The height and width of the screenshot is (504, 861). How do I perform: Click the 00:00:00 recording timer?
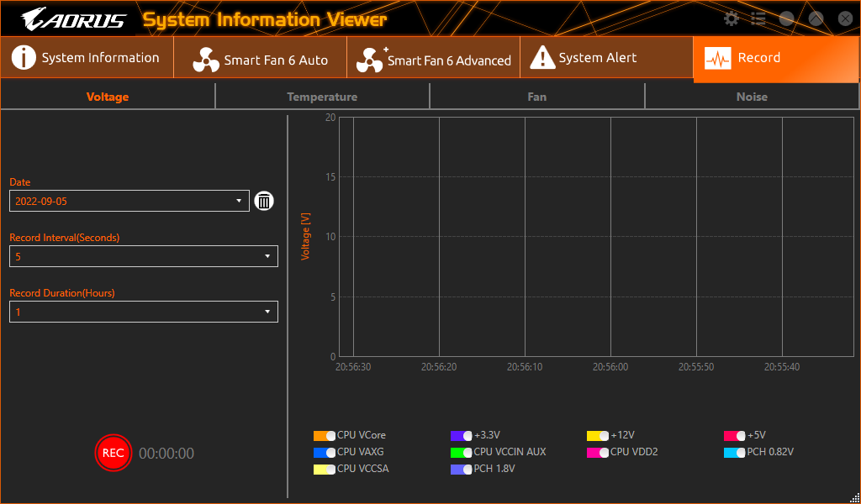[x=166, y=454]
